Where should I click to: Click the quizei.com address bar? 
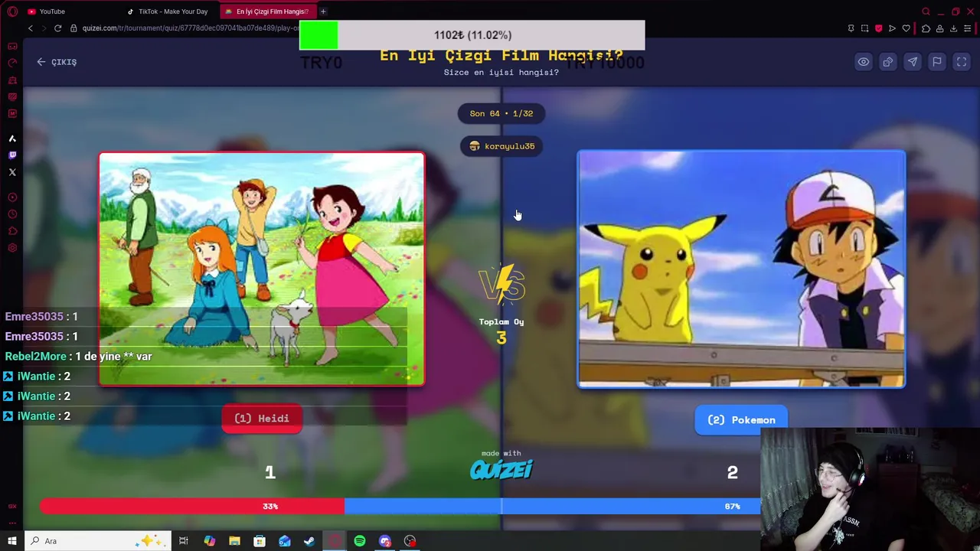coord(184,28)
